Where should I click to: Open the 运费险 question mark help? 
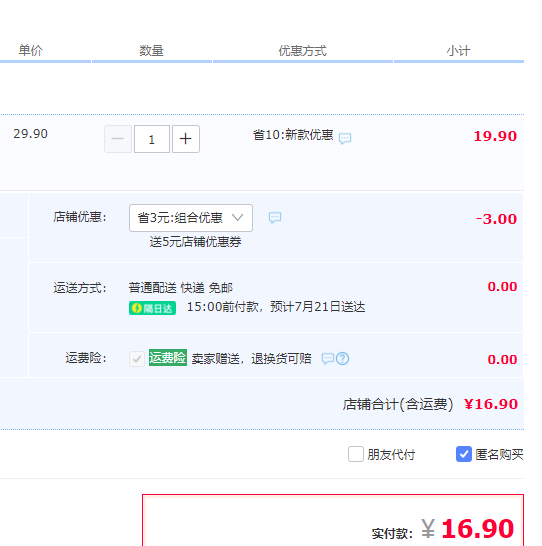coord(343,359)
